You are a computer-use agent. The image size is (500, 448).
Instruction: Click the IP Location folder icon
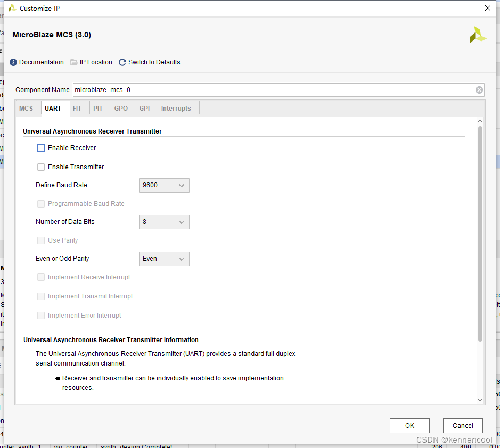point(74,62)
